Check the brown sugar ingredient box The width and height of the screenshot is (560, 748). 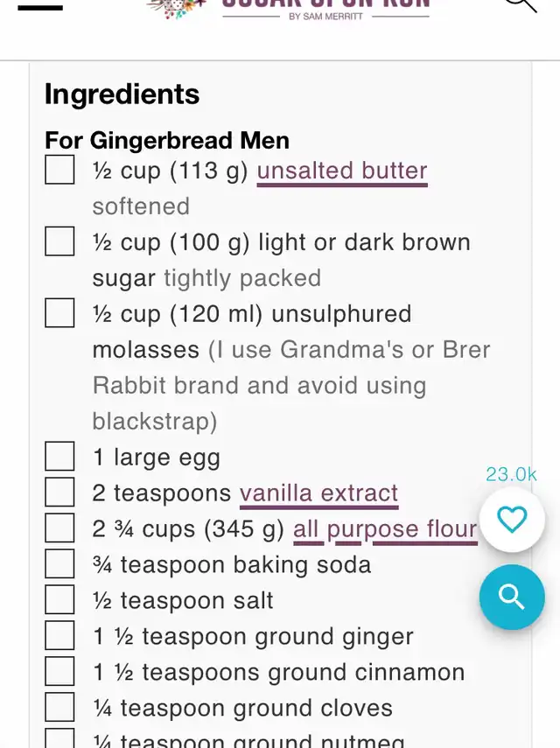pyautogui.click(x=59, y=241)
